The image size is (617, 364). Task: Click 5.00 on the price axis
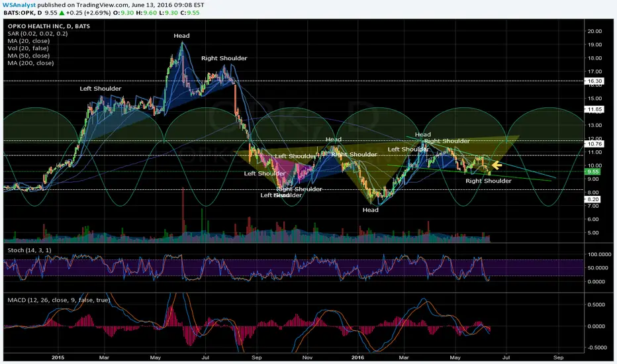[593, 232]
